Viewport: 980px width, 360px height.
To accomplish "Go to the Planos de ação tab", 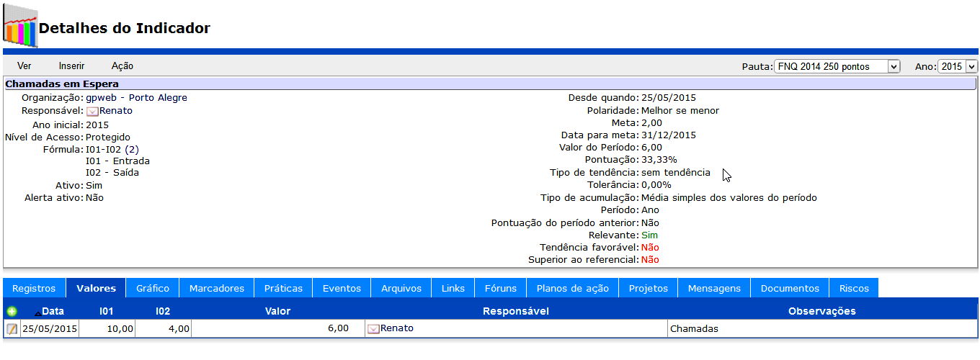I will (573, 288).
